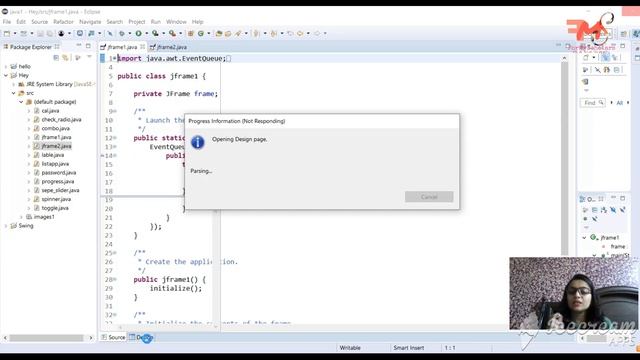Click the New Java Package icon
The image size is (640, 360).
click(190, 33)
